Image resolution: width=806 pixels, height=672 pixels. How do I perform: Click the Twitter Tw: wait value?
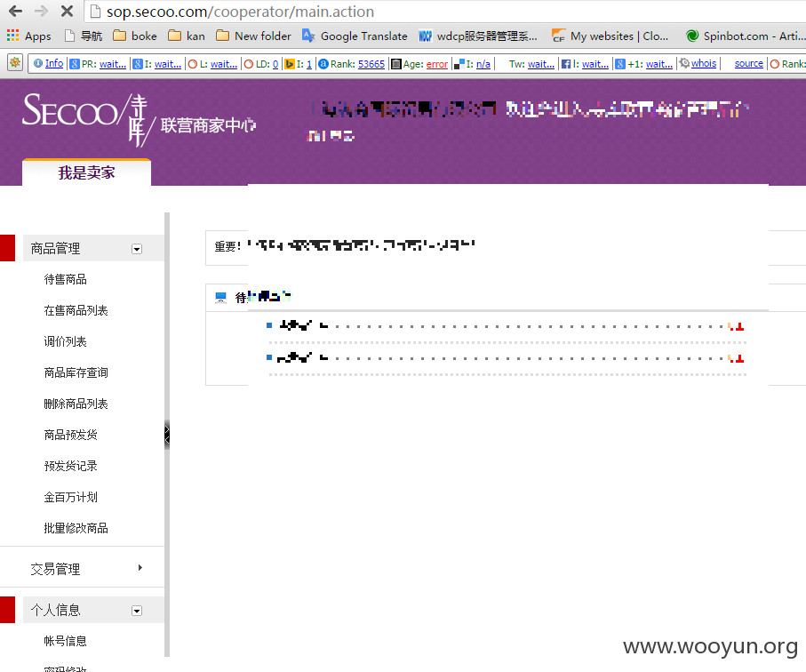click(x=541, y=64)
